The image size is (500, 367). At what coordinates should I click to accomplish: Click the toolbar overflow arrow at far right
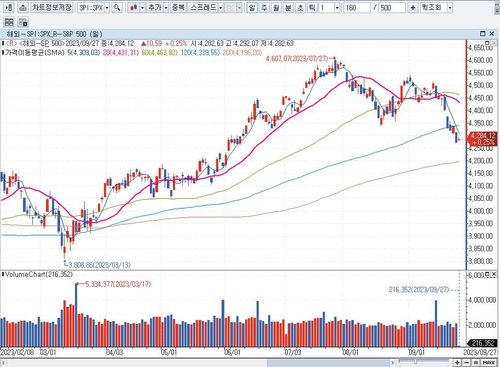click(498, 9)
